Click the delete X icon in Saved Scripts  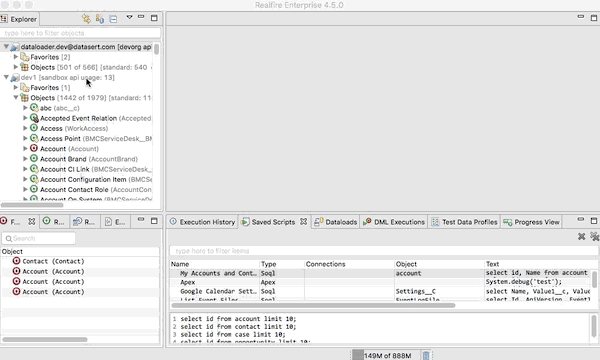point(582,236)
